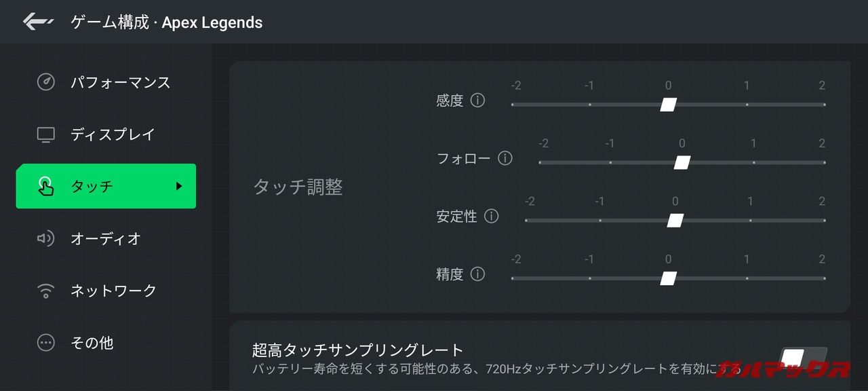Switch to the ネットワーク section
Image resolution: width=868 pixels, height=391 pixels.
pyautogui.click(x=113, y=291)
